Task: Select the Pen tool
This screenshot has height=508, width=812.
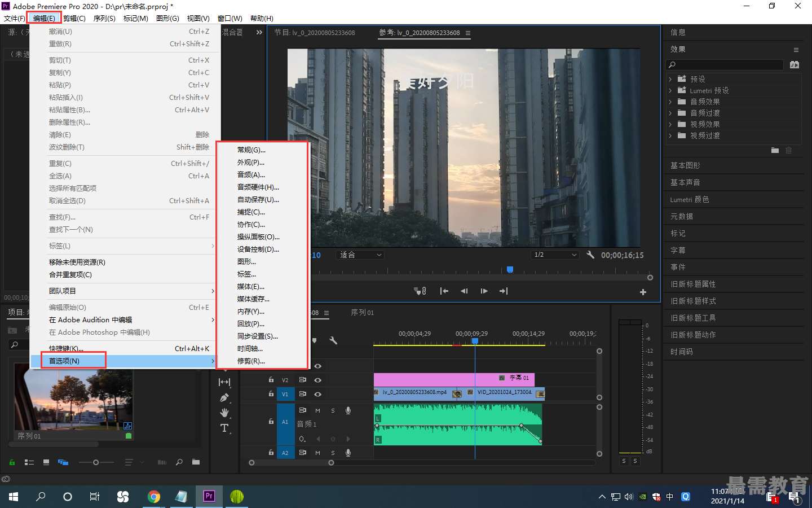Action: [x=224, y=397]
